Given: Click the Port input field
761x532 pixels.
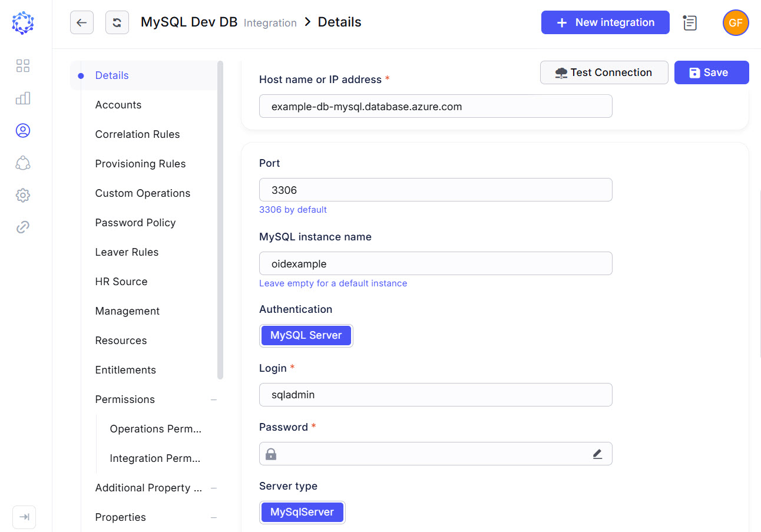Looking at the screenshot, I should click(436, 190).
